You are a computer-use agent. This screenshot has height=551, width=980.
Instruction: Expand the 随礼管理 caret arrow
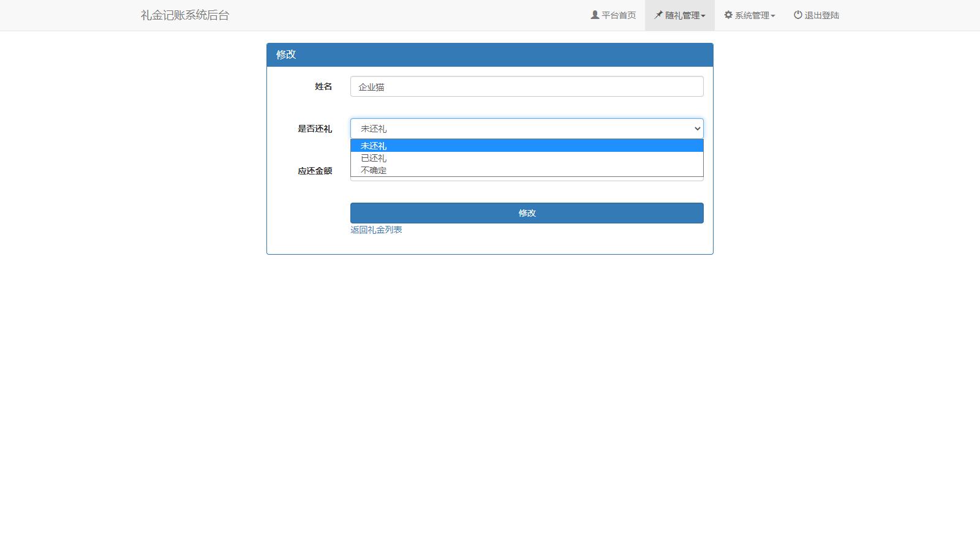[x=703, y=16]
